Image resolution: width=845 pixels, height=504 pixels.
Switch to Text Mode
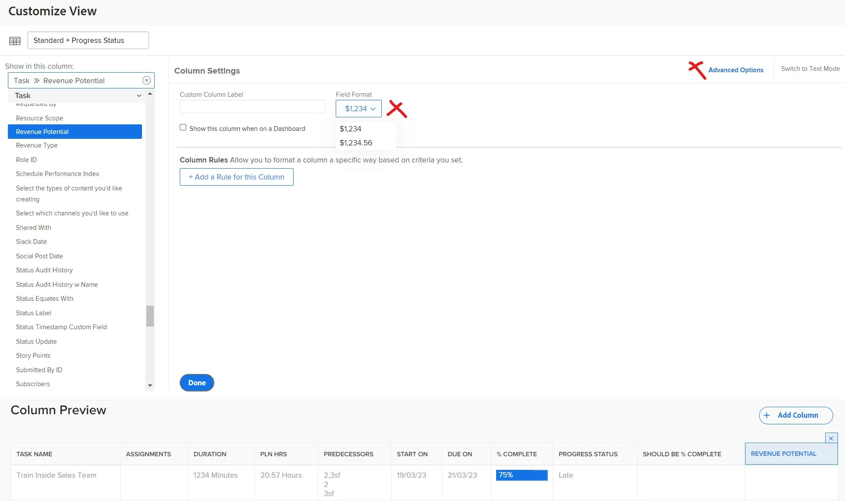click(x=810, y=69)
